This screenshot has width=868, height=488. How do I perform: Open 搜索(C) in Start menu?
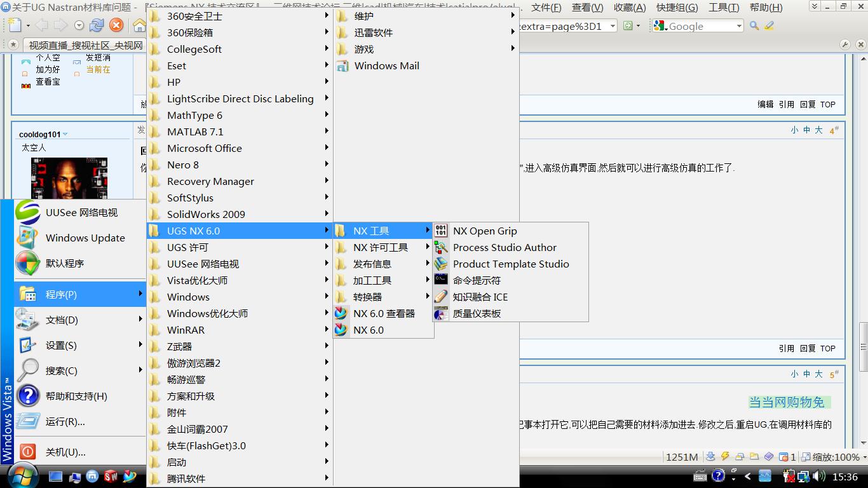point(80,370)
